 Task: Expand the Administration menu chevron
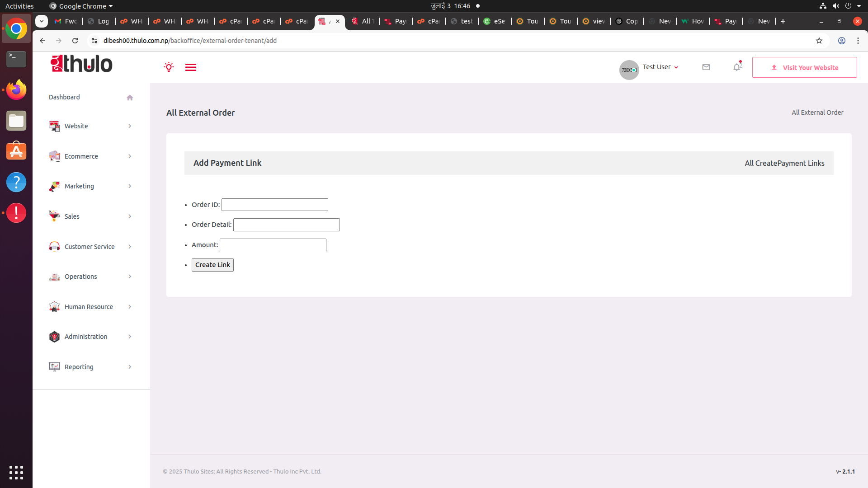(130, 337)
